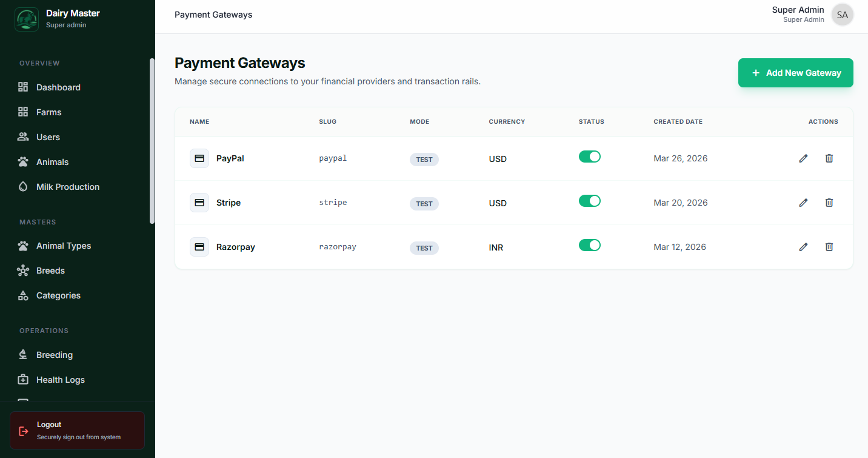868x458 pixels.
Task: Toggle the PayPal status switch off
Action: 590,156
